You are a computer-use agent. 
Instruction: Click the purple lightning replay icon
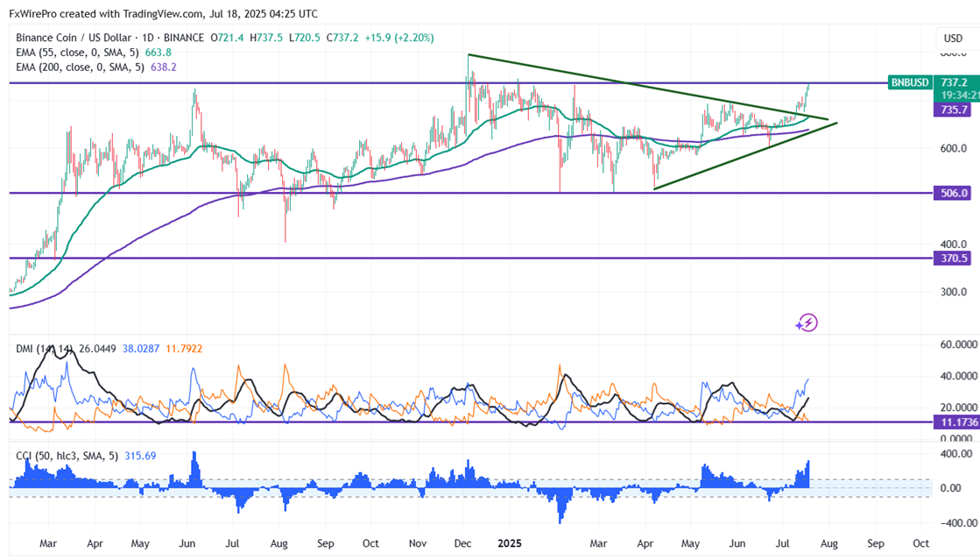click(807, 323)
